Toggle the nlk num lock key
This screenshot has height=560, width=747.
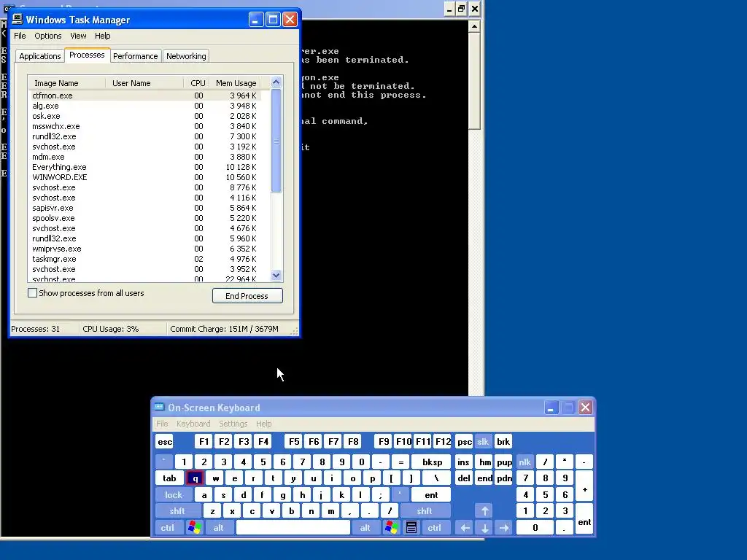tap(525, 462)
